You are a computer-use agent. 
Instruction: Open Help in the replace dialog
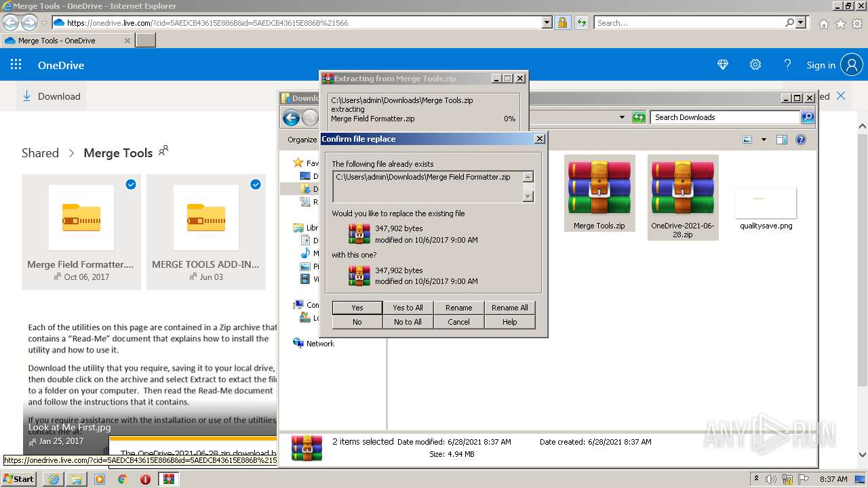coord(510,322)
